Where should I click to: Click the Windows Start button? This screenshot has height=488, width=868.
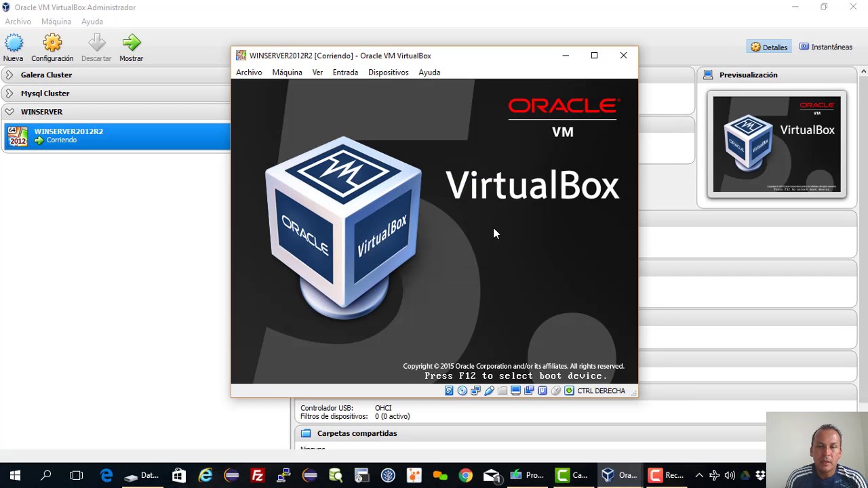click(15, 475)
